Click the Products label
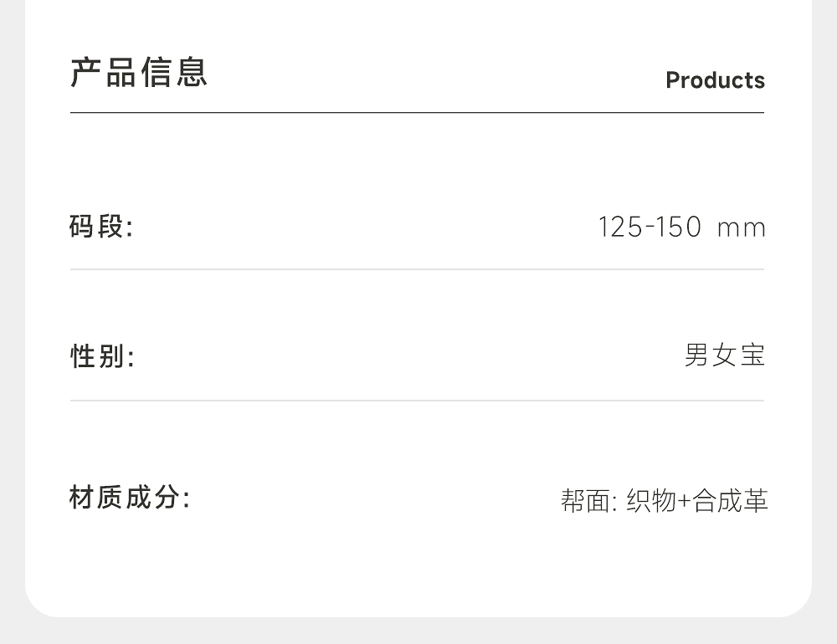 click(715, 80)
